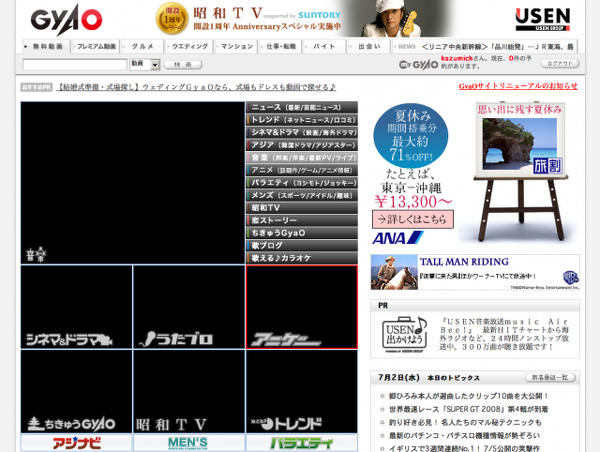Click the 新着番組一覧 button
The height and width of the screenshot is (452, 600).
[x=550, y=377]
